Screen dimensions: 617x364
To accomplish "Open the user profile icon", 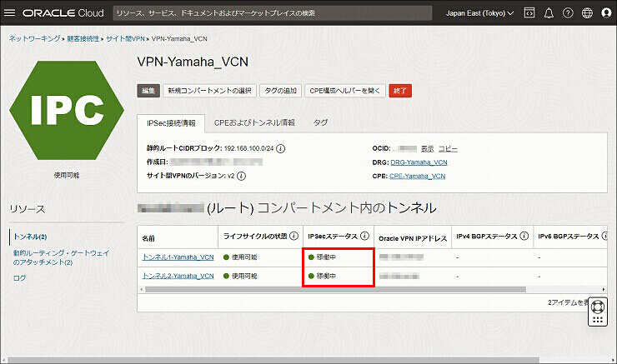I will point(606,13).
